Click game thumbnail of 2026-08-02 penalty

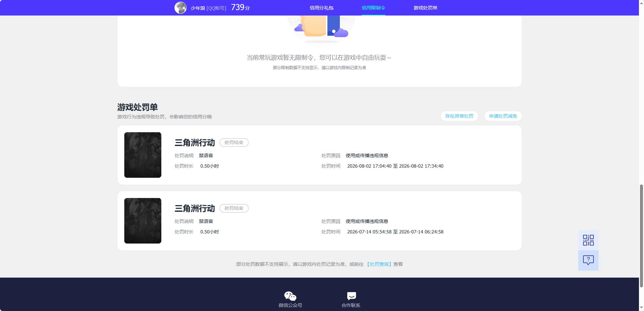pos(143,155)
